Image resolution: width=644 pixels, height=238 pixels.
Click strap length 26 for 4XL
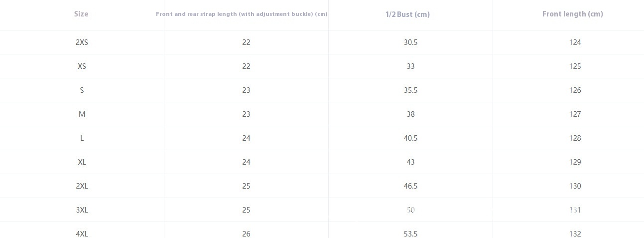pos(246,234)
